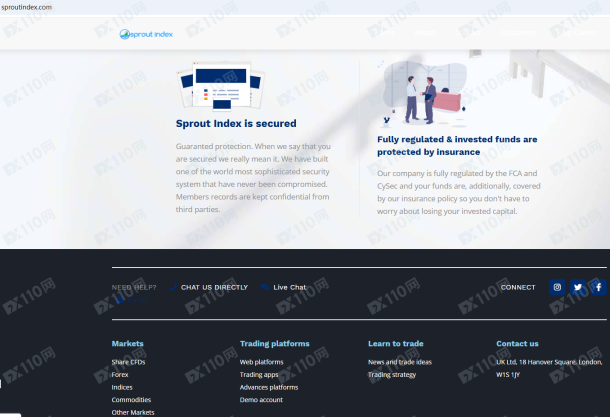The image size is (610, 417).
Task: Click the CONNECT label text
Action: [x=518, y=287]
